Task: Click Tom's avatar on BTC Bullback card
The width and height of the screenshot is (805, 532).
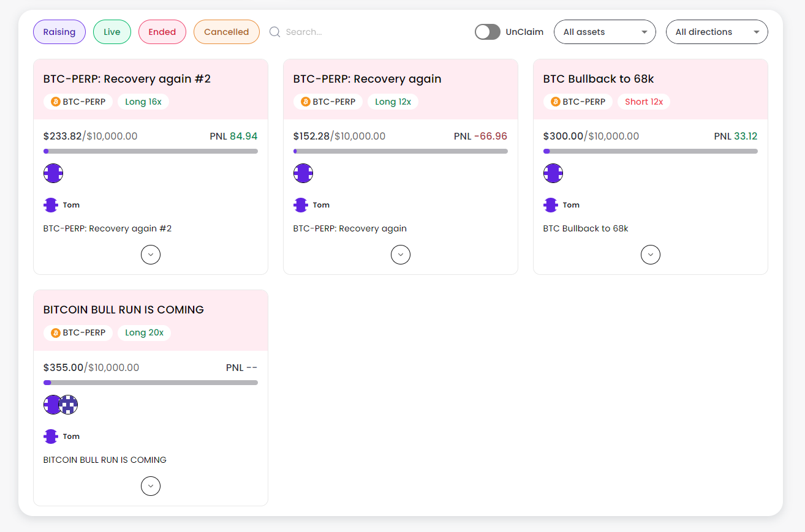Action: point(551,205)
